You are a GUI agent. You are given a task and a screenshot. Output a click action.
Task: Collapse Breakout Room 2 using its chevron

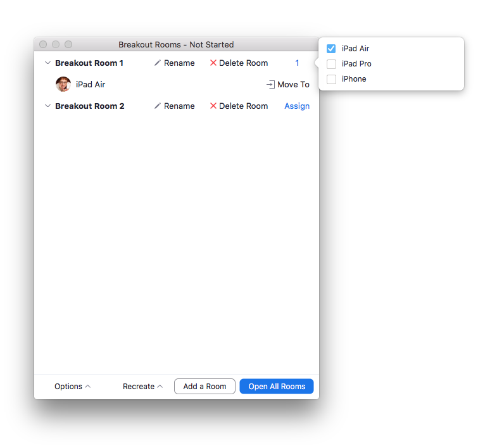pos(47,106)
